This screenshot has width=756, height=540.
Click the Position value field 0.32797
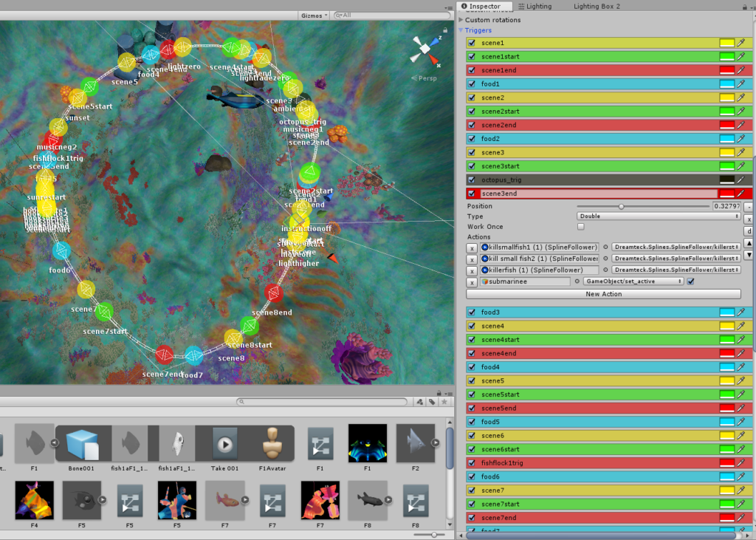tap(726, 206)
